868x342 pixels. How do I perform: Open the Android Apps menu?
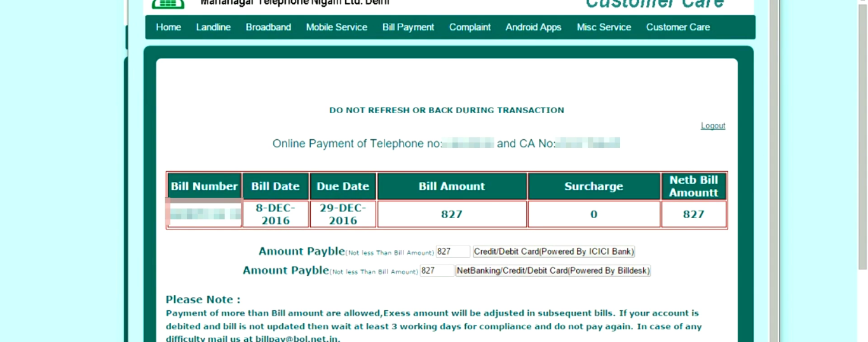click(534, 27)
